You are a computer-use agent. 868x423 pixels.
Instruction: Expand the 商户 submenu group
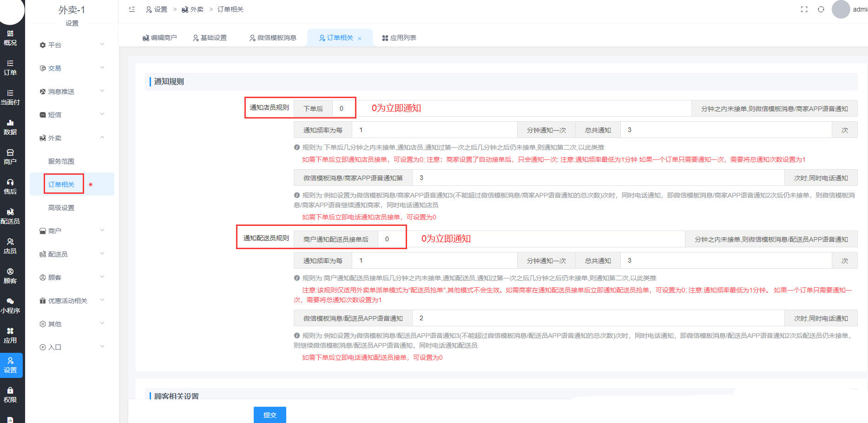pyautogui.click(x=72, y=231)
